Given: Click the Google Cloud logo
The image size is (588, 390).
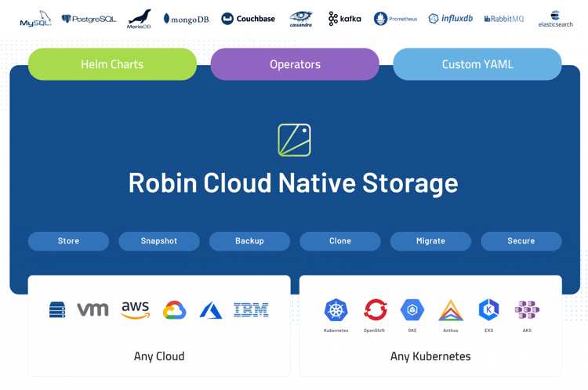Looking at the screenshot, I should point(174,310).
